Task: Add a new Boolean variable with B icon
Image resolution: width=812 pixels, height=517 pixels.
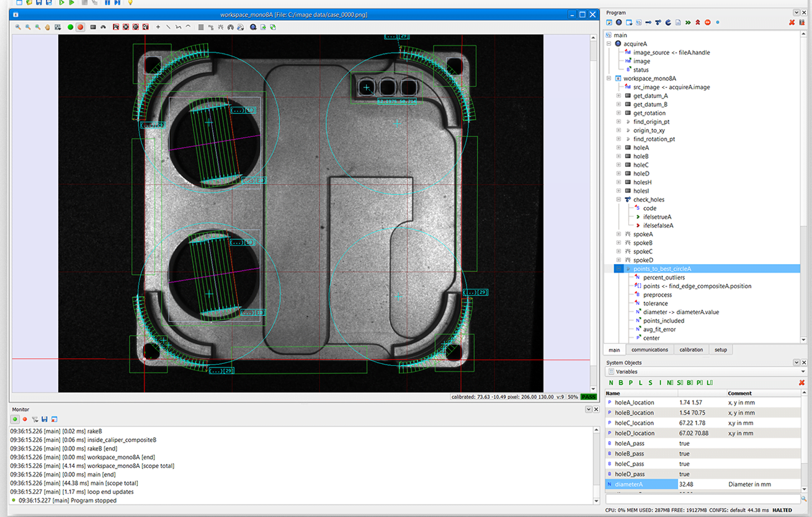Action: point(621,383)
